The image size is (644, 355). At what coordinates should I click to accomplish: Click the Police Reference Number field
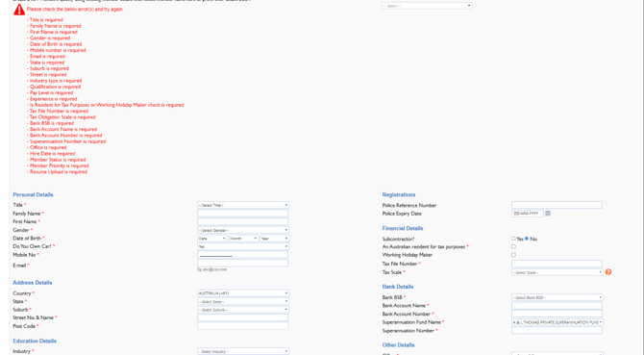pyautogui.click(x=557, y=205)
